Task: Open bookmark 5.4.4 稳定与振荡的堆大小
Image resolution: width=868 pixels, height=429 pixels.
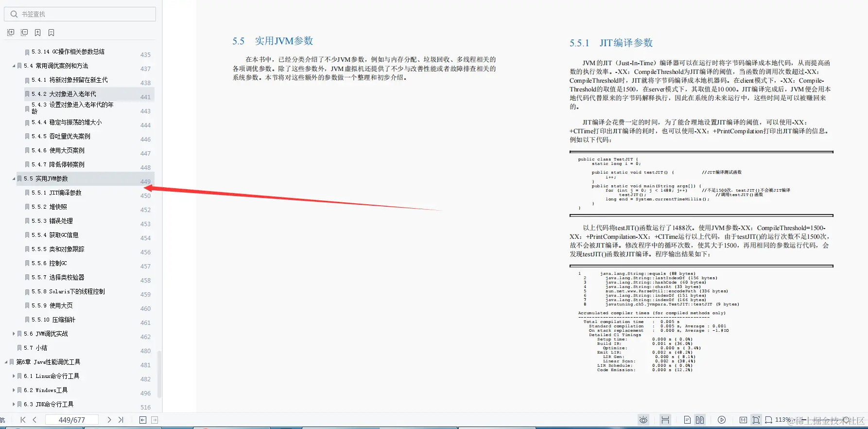Action: coord(67,122)
